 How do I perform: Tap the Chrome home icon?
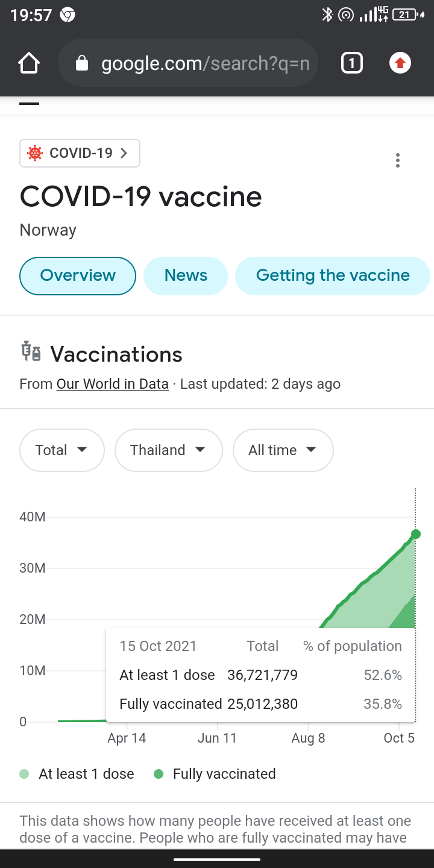(x=29, y=63)
